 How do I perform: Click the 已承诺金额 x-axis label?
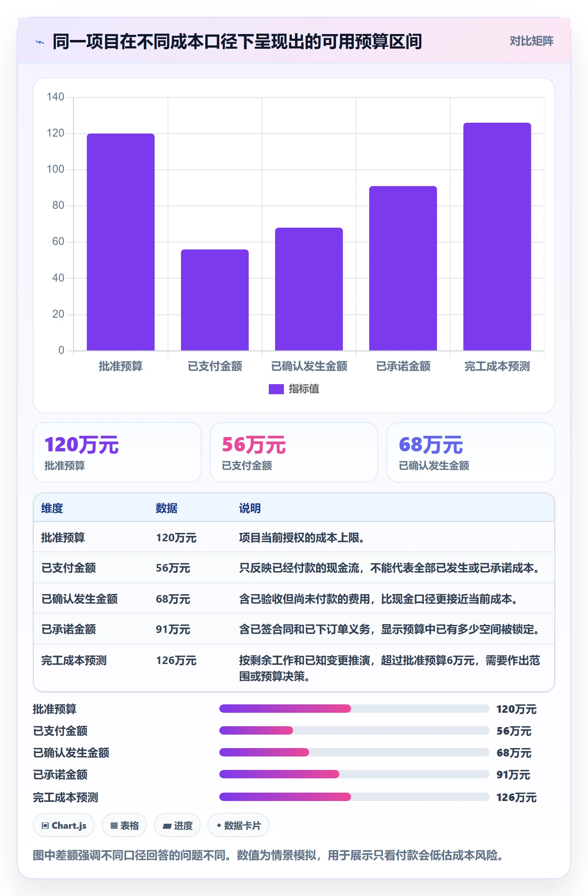(x=403, y=366)
